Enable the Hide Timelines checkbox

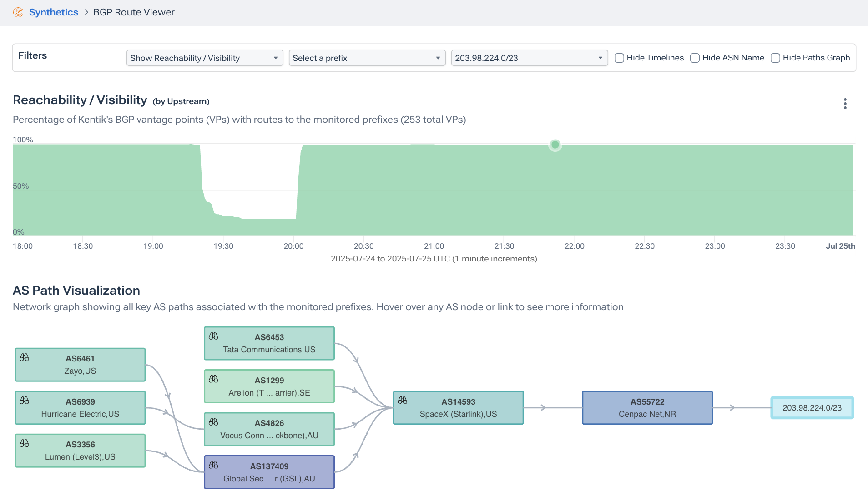coord(619,58)
